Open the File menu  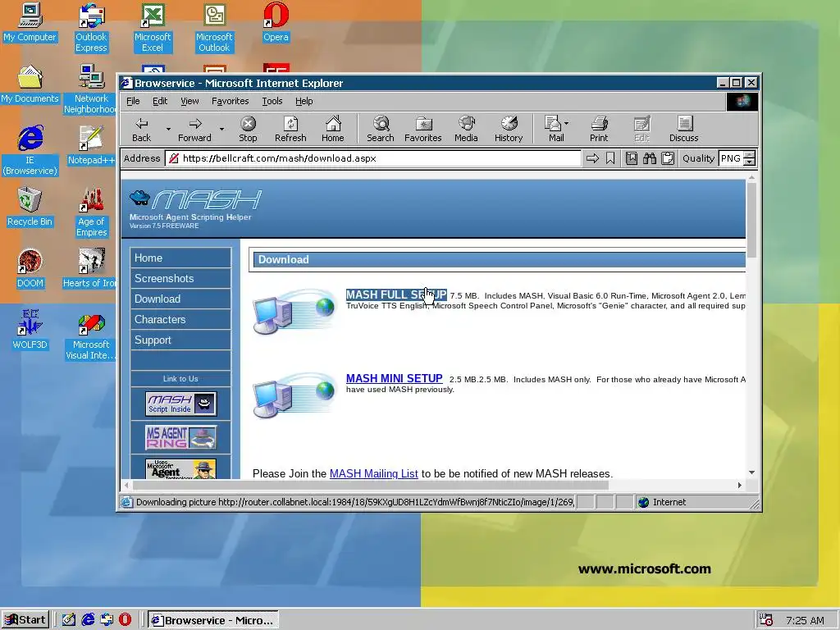pyautogui.click(x=133, y=101)
